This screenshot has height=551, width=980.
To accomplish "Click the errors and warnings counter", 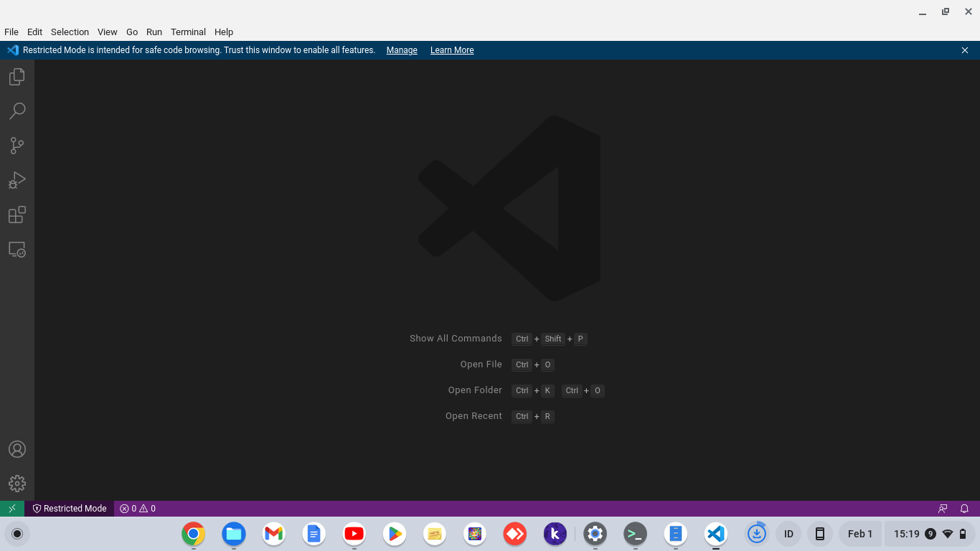I will [x=138, y=509].
